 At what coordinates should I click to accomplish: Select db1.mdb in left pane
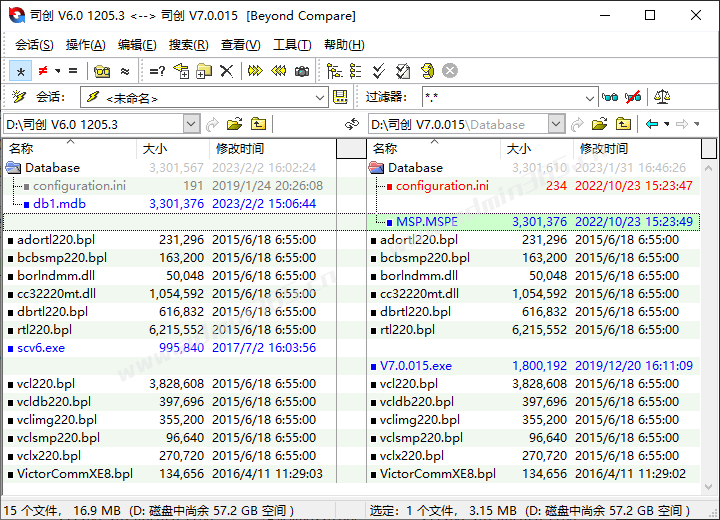[x=59, y=203]
